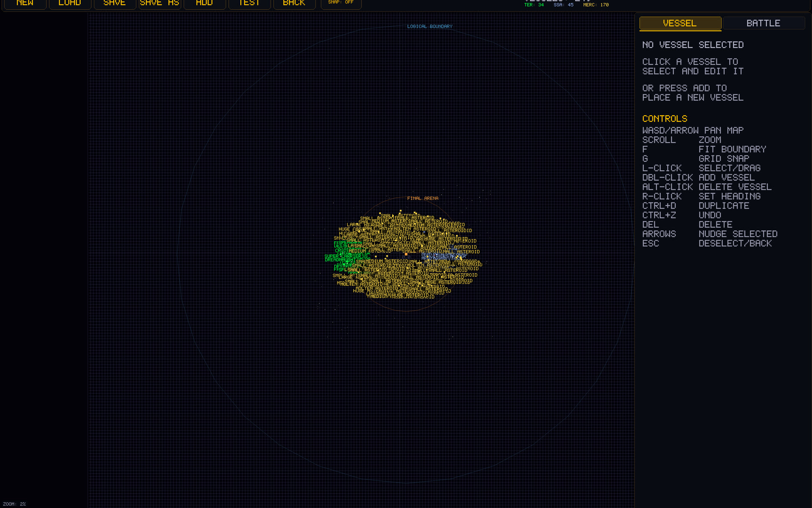Choose SAVE AS in the top bar

click(159, 3)
